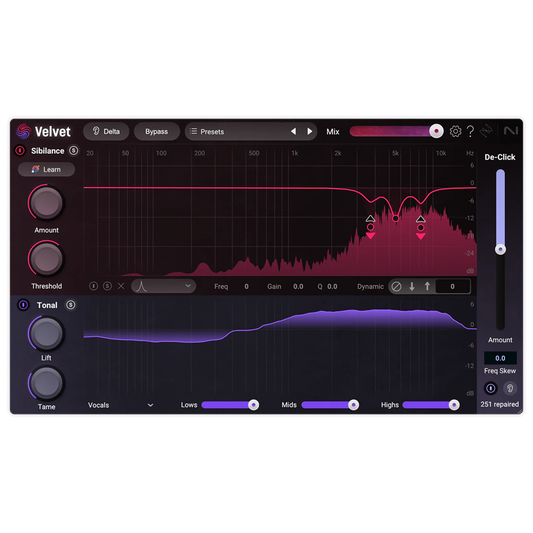Click left band lower pink triangle

371,236
